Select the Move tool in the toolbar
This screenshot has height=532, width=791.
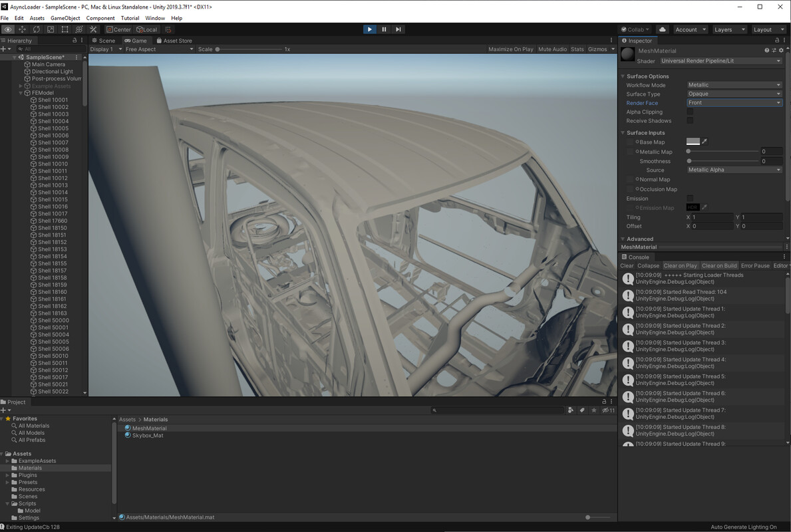click(x=22, y=29)
